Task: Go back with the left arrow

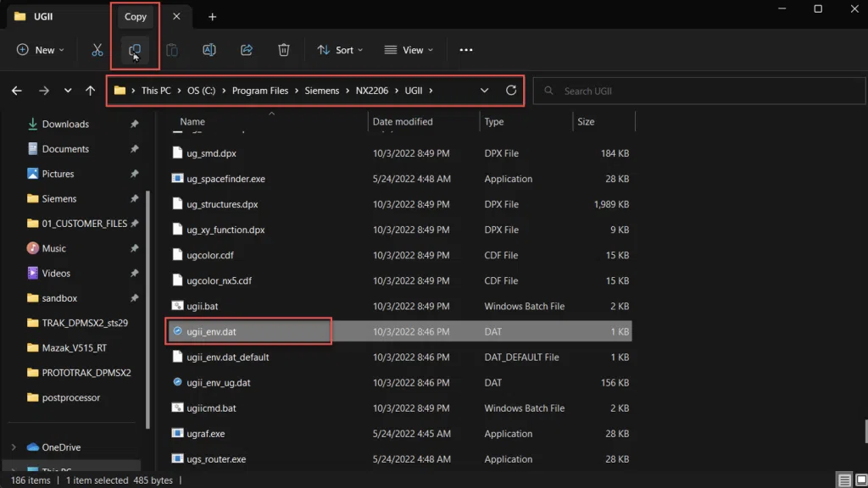Action: point(17,91)
